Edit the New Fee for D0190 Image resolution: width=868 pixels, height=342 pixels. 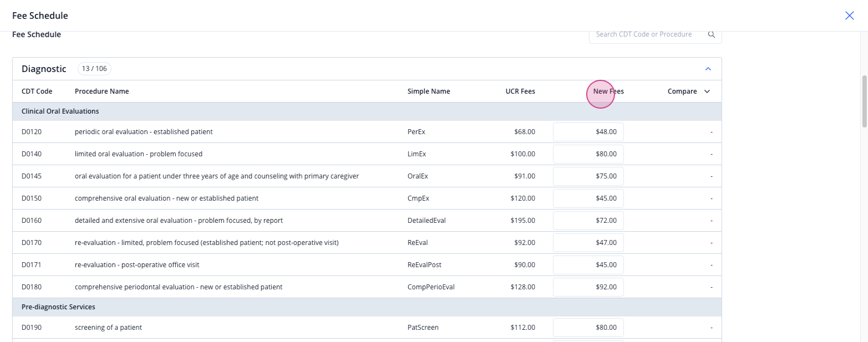pos(588,328)
